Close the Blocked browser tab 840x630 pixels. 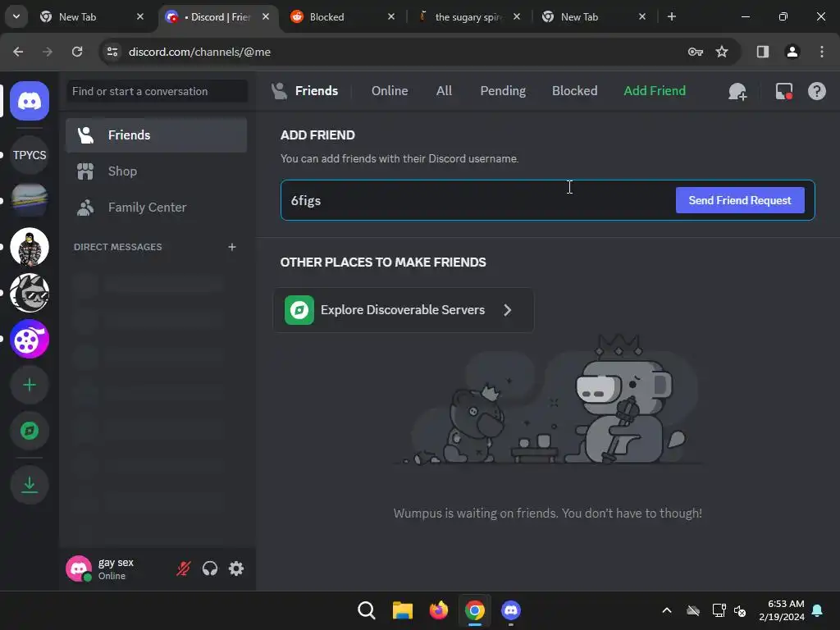click(x=391, y=16)
